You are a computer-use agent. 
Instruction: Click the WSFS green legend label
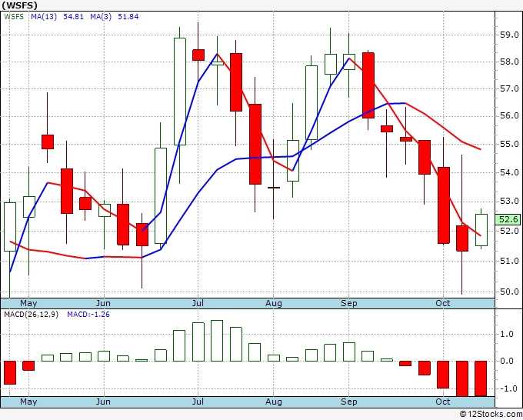[x=14, y=17]
